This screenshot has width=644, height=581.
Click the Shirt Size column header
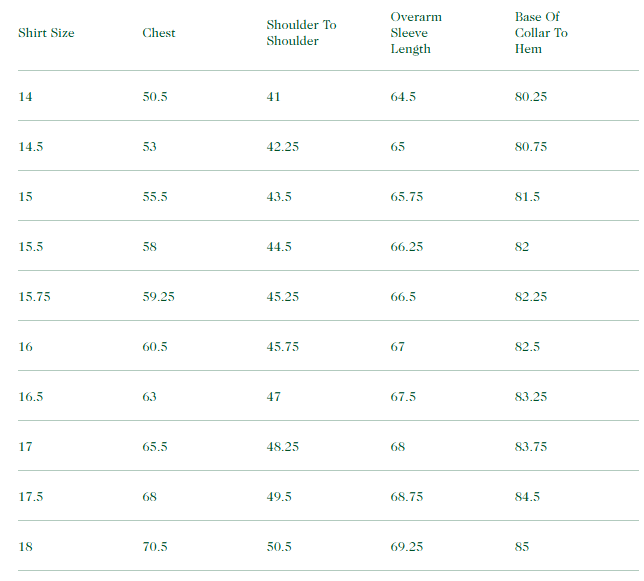[x=46, y=33]
